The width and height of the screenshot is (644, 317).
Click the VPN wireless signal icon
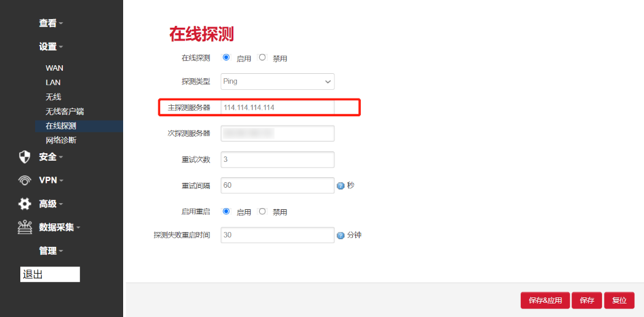pyautogui.click(x=25, y=180)
